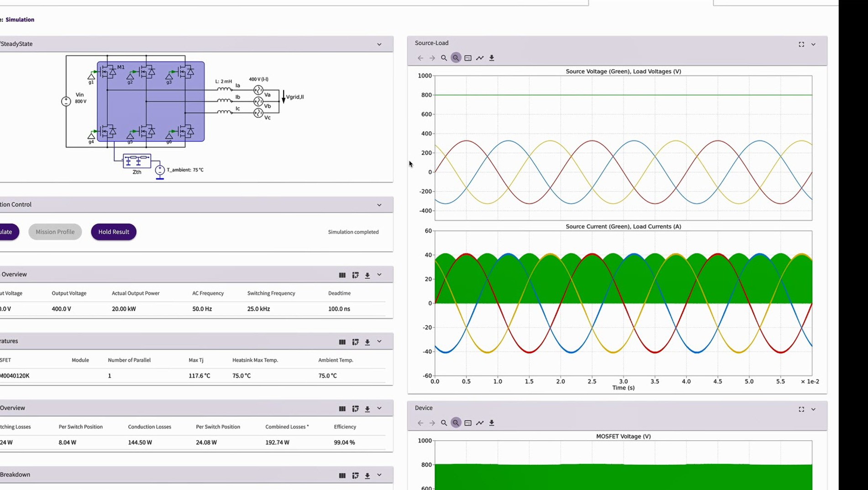Download the Output Overview table
Image resolution: width=868 pixels, height=490 pixels.
[367, 275]
